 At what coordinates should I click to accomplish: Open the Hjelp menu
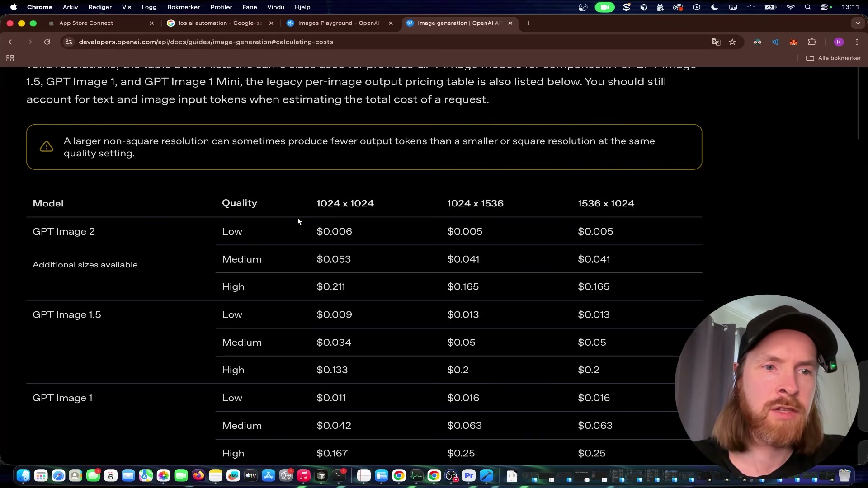(302, 7)
